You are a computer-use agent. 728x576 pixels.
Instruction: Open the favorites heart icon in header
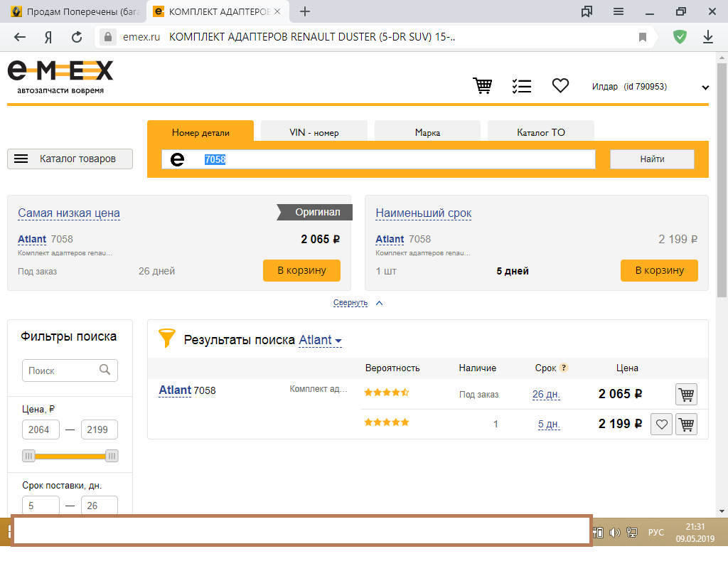pyautogui.click(x=560, y=85)
